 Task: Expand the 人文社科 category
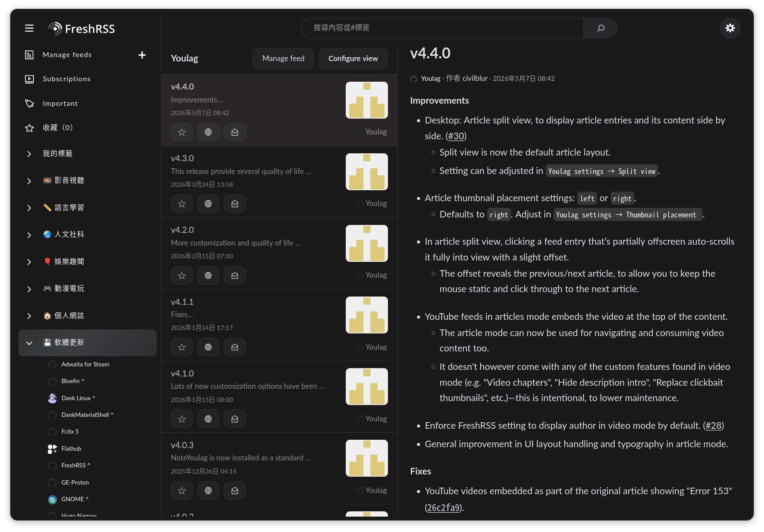click(x=29, y=235)
